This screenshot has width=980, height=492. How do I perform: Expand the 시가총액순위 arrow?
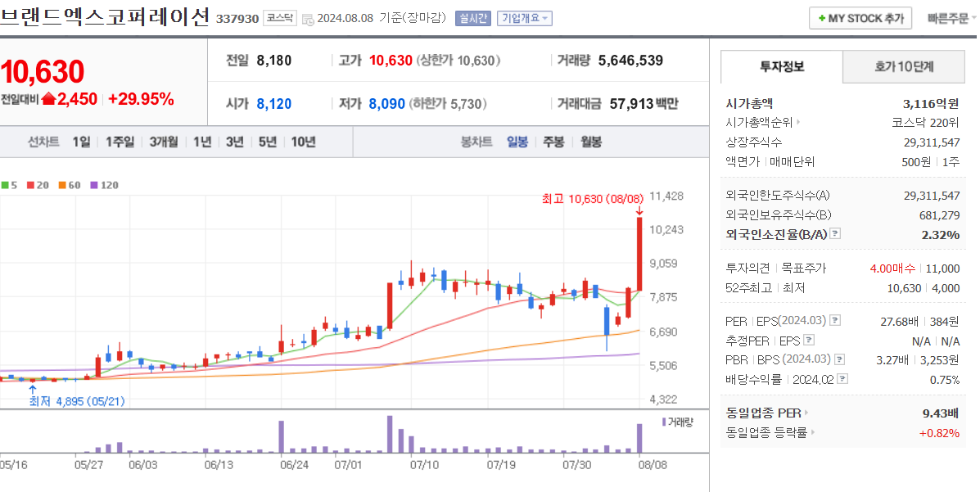[x=798, y=123]
